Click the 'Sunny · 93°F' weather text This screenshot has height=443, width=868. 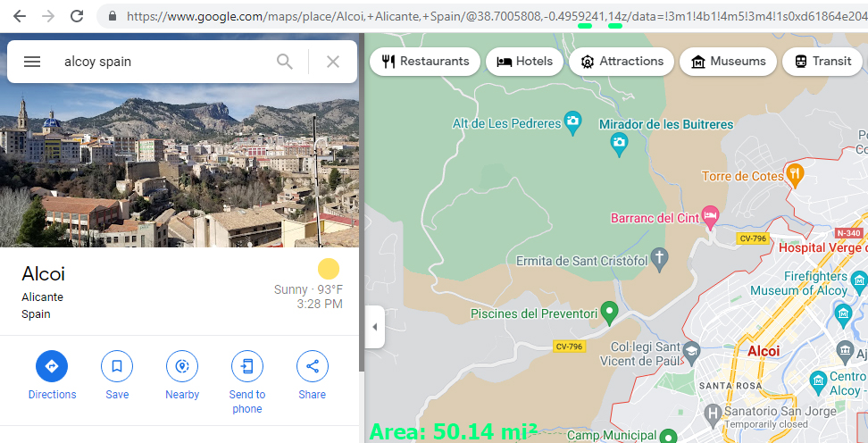[x=308, y=289]
